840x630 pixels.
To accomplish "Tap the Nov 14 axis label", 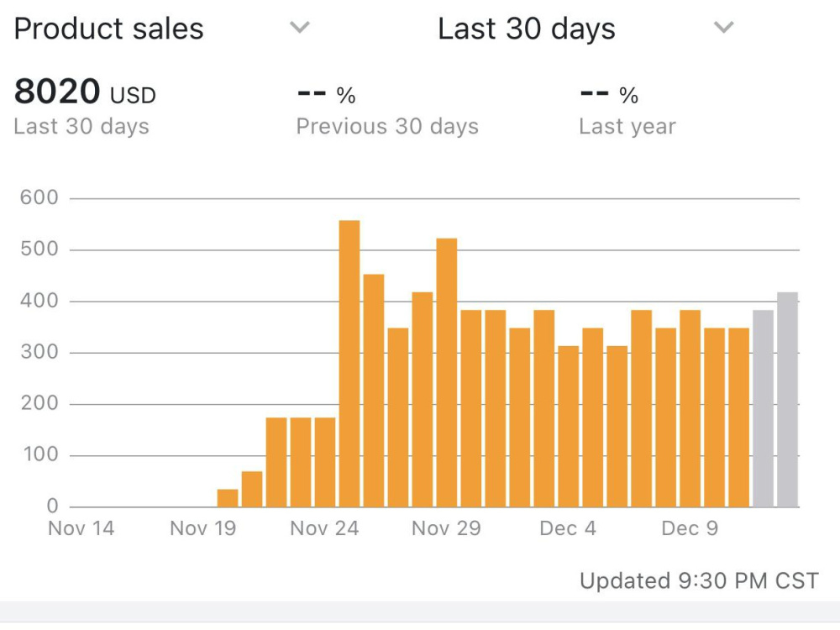I will coord(81,528).
